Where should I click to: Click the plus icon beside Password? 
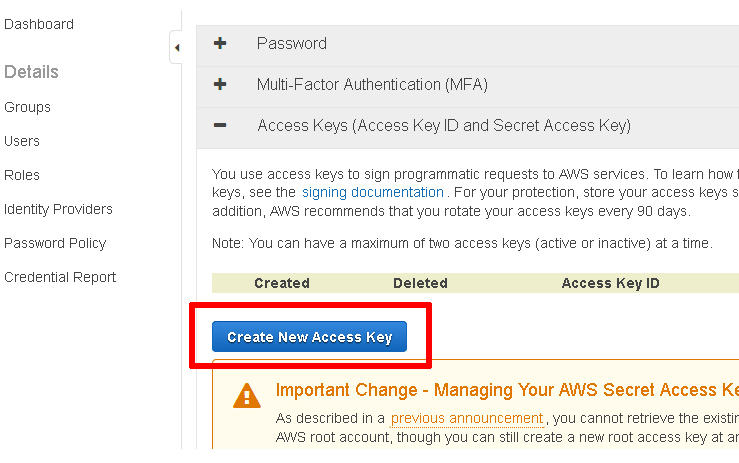coord(220,43)
